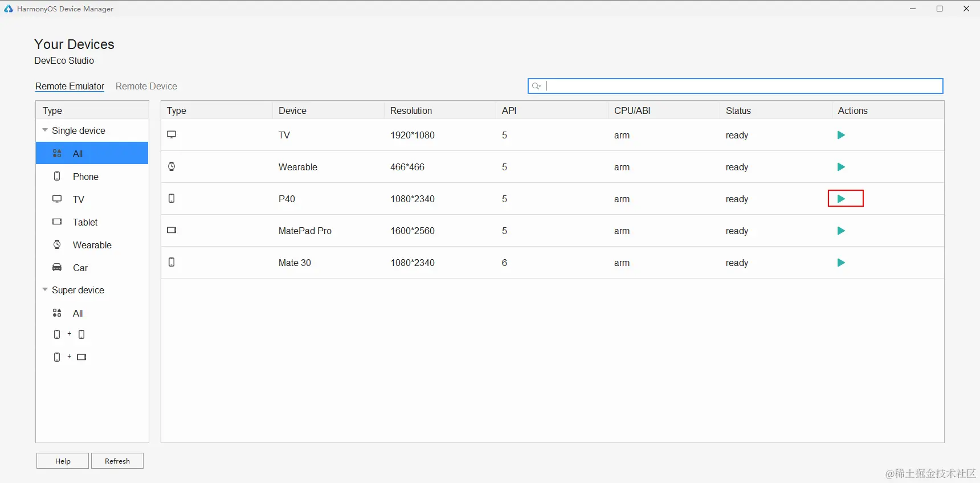Switch to the Remote Device tab
Viewport: 980px width, 483px height.
tap(146, 86)
